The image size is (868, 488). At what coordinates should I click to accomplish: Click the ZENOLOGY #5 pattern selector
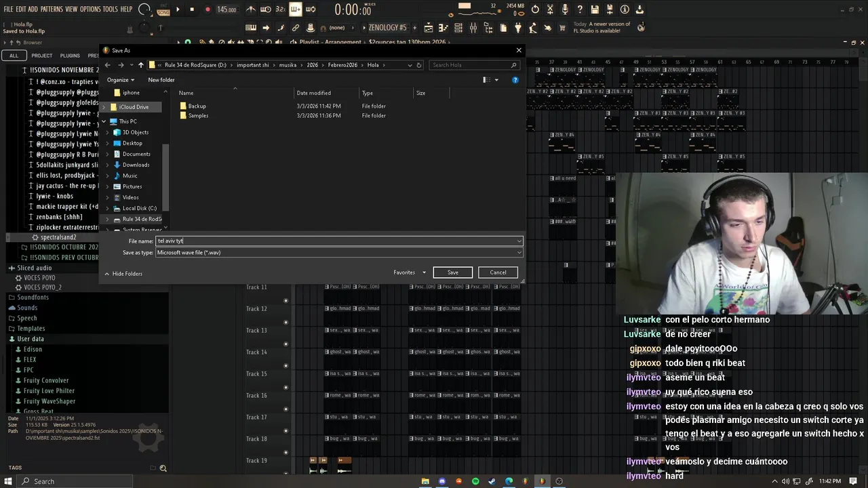coord(388,28)
